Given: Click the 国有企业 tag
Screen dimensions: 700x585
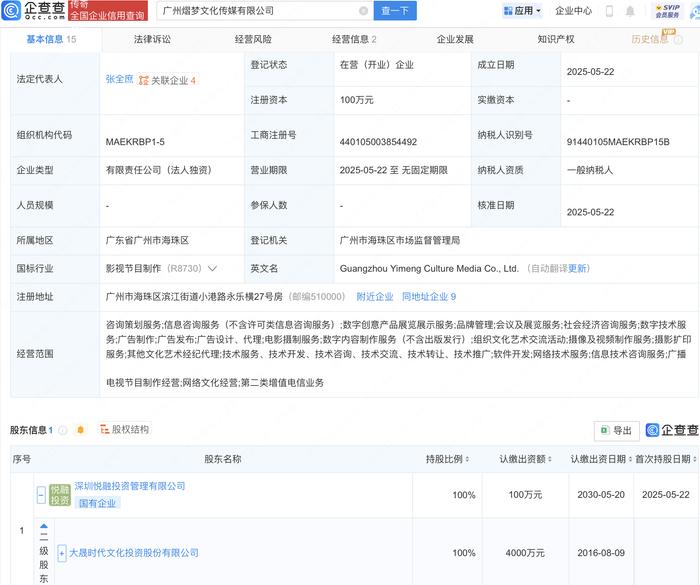Looking at the screenshot, I should click(97, 503).
